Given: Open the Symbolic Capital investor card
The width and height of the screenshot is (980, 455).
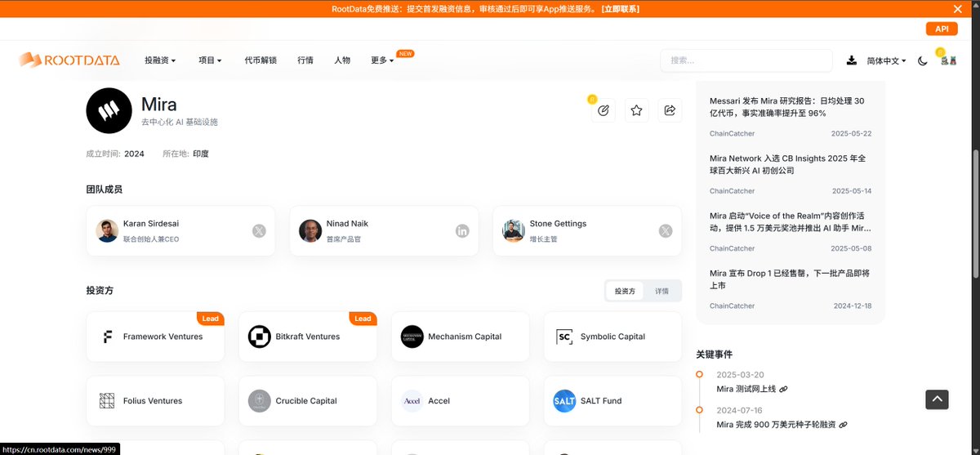Looking at the screenshot, I should pyautogui.click(x=612, y=337).
